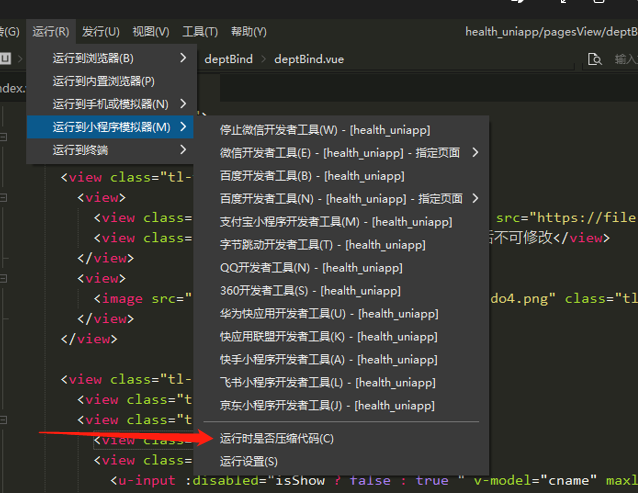The height and width of the screenshot is (493, 638).
Task: Run QQ开发者工具(N)
Action: pyautogui.click(x=341, y=268)
